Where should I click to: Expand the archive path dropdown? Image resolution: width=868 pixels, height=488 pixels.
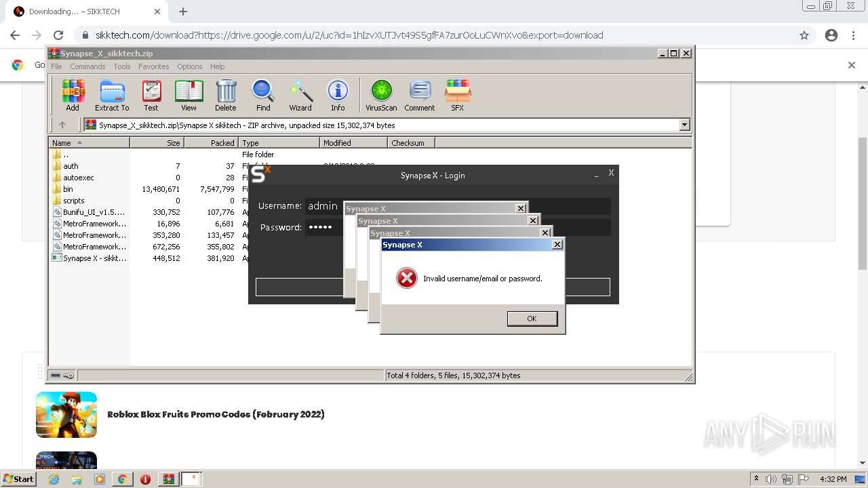684,125
